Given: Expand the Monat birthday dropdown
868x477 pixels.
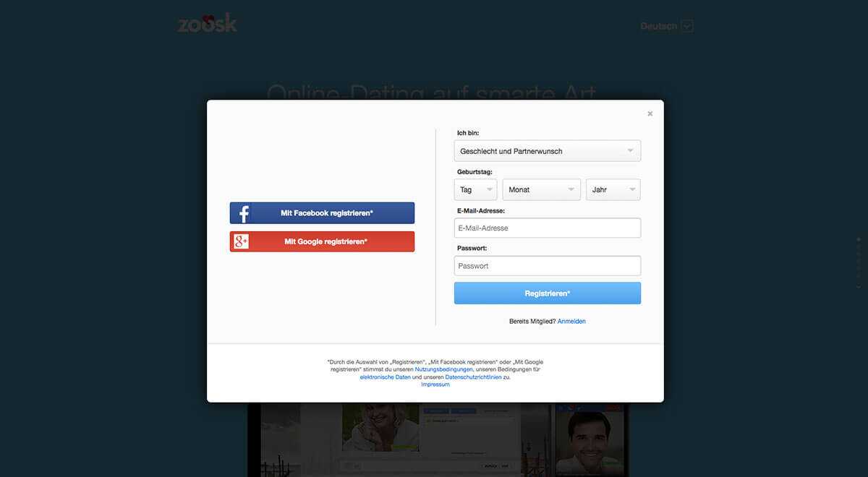Looking at the screenshot, I should 542,189.
